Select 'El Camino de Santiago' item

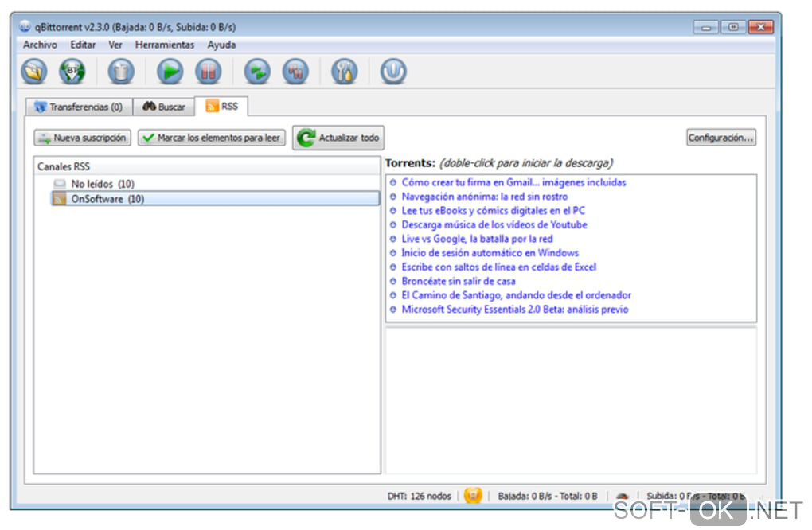(517, 295)
